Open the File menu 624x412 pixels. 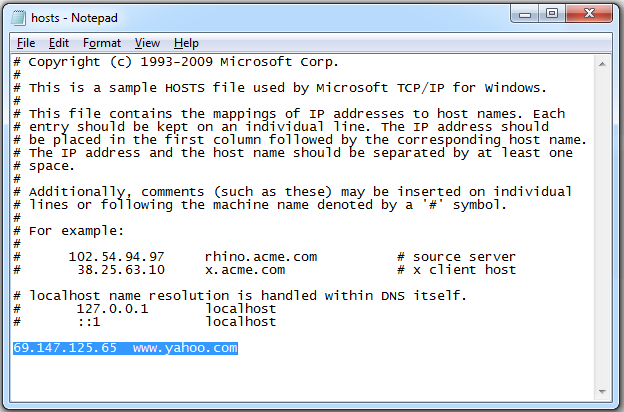pos(26,43)
